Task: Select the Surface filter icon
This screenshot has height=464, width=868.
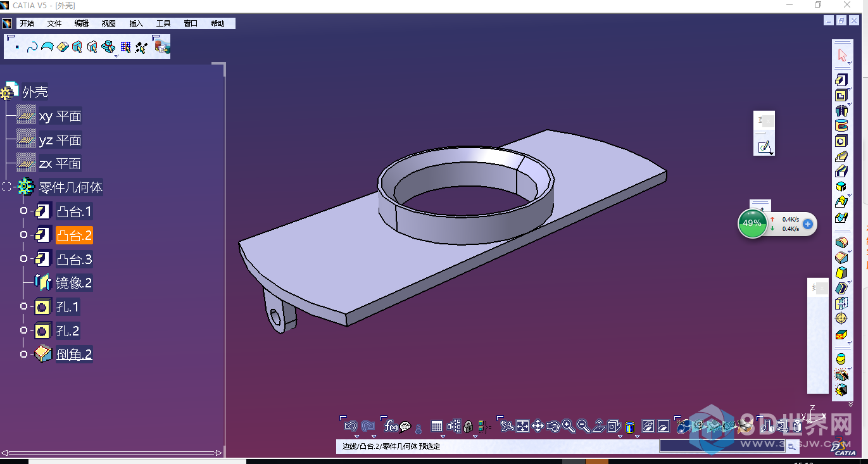Action: click(x=47, y=47)
